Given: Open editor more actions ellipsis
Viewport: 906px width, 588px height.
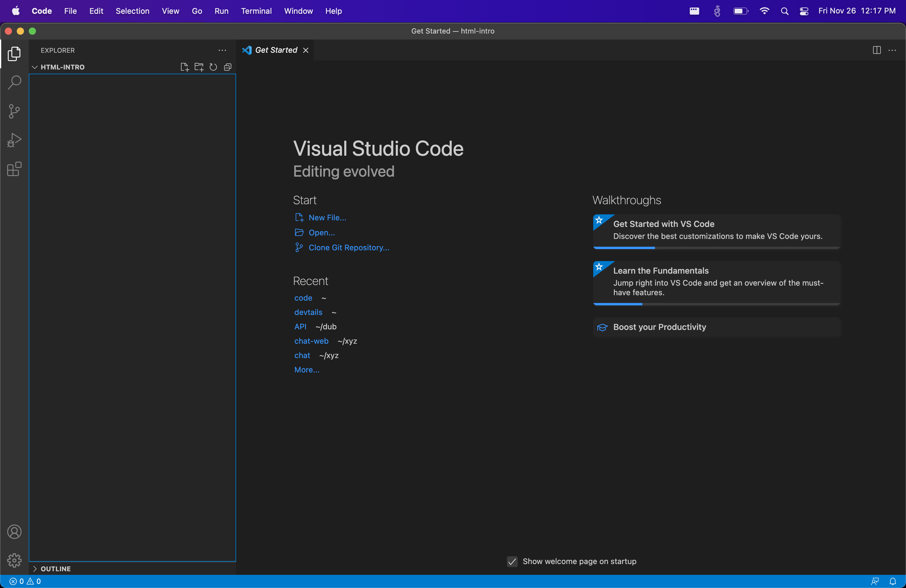Looking at the screenshot, I should tap(892, 50).
